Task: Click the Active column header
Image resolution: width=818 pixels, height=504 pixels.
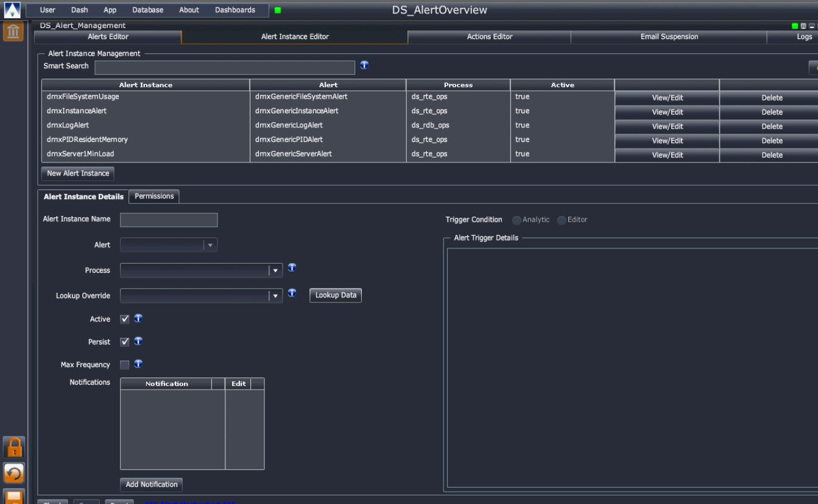Action: pos(563,85)
